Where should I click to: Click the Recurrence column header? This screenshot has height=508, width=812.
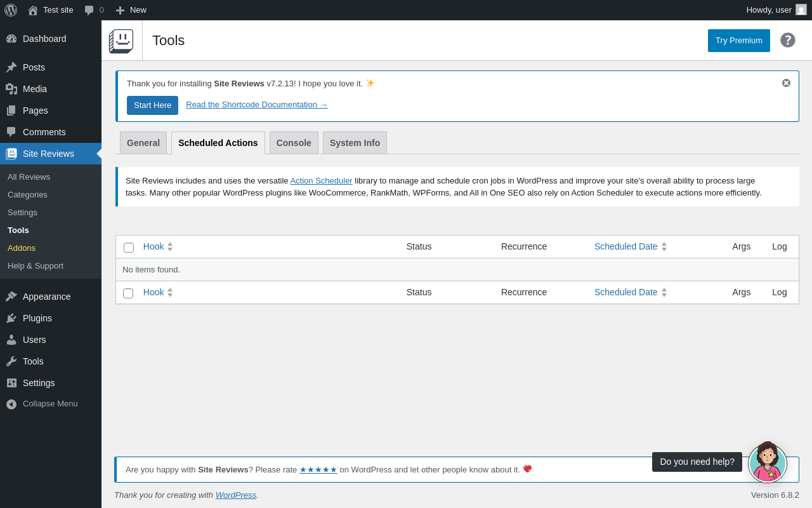pyautogui.click(x=524, y=246)
